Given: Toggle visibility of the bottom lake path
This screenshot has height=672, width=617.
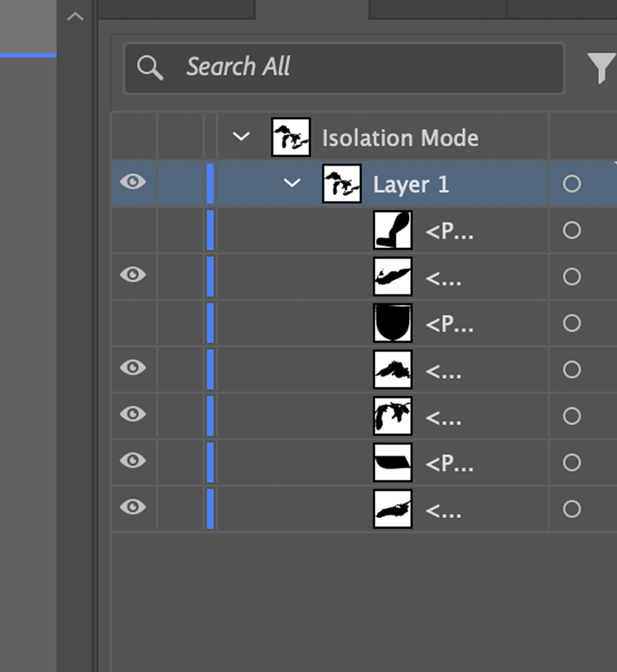Looking at the screenshot, I should click(x=133, y=507).
